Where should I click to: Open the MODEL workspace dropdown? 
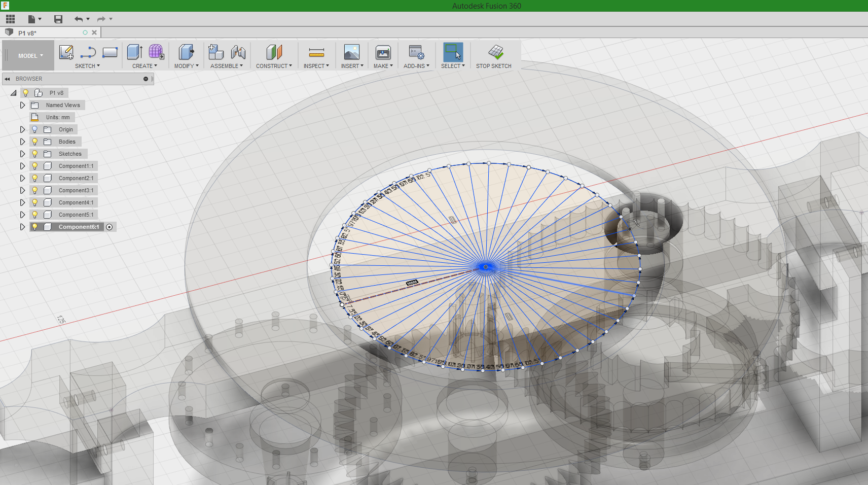pyautogui.click(x=30, y=56)
